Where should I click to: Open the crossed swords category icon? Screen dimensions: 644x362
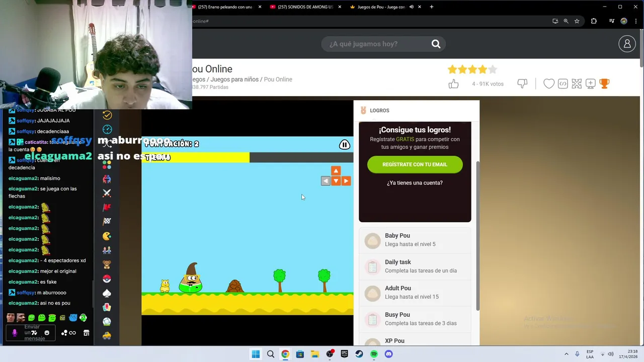[x=107, y=193]
